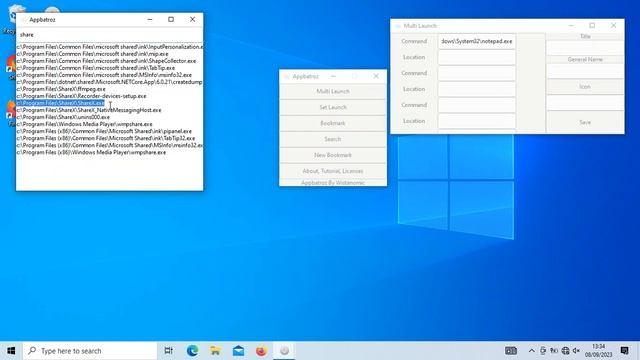Select Program Files\Windows Media Player\wmpshare.exe row

point(84,124)
